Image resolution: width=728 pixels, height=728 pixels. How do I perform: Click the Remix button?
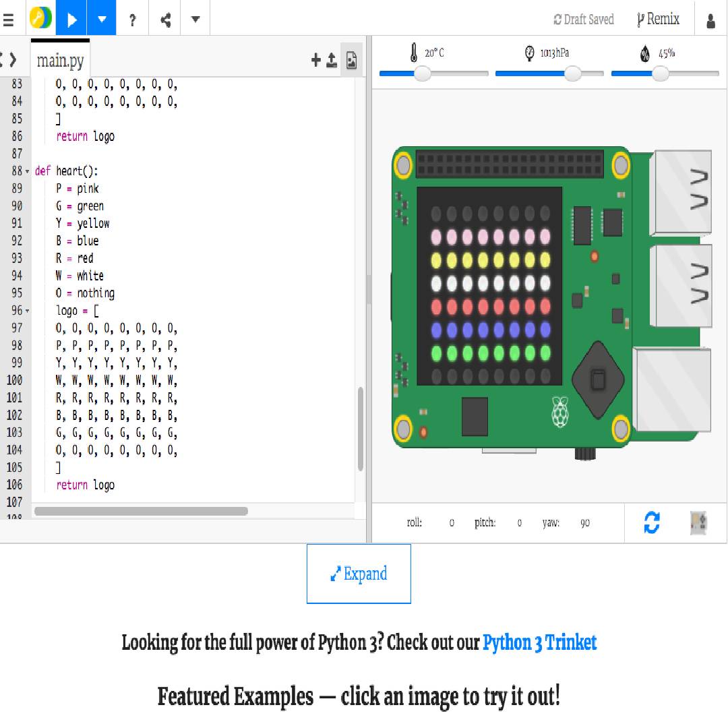[x=658, y=20]
